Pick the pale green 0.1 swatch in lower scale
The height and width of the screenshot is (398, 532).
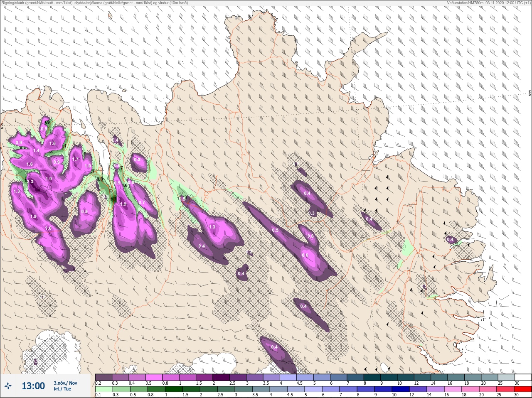103,389
